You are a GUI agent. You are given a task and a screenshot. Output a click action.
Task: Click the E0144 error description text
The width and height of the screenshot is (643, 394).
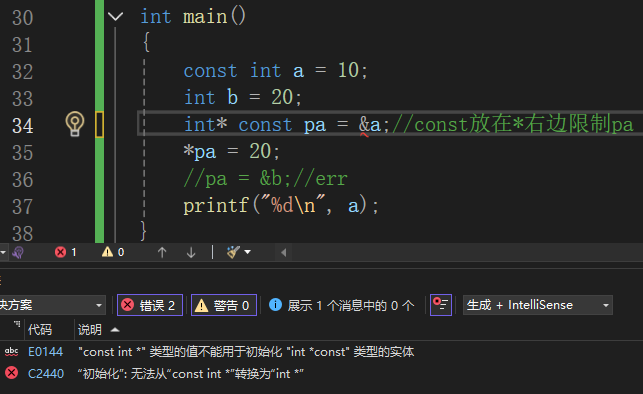[246, 352]
